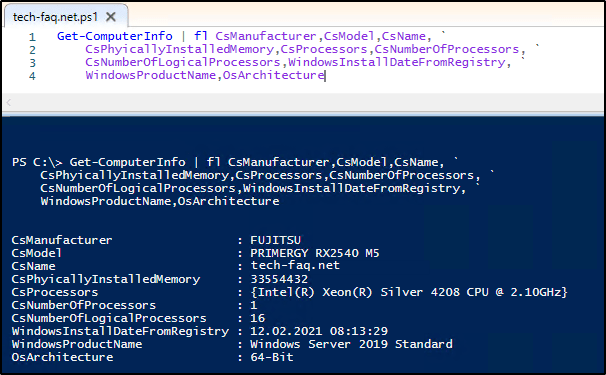Click the Windows Server 2019 Standard value
606x375 pixels.
coord(351,344)
